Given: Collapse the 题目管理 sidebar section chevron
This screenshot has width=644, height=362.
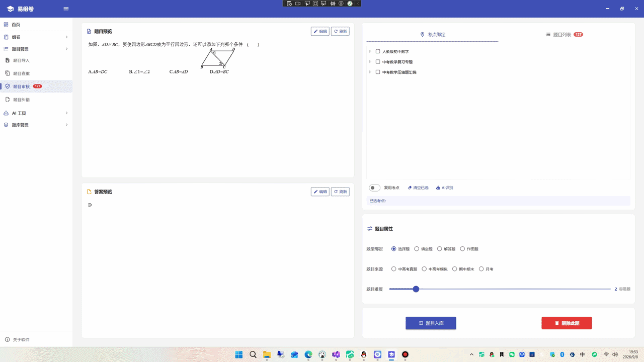Looking at the screenshot, I should 66,49.
